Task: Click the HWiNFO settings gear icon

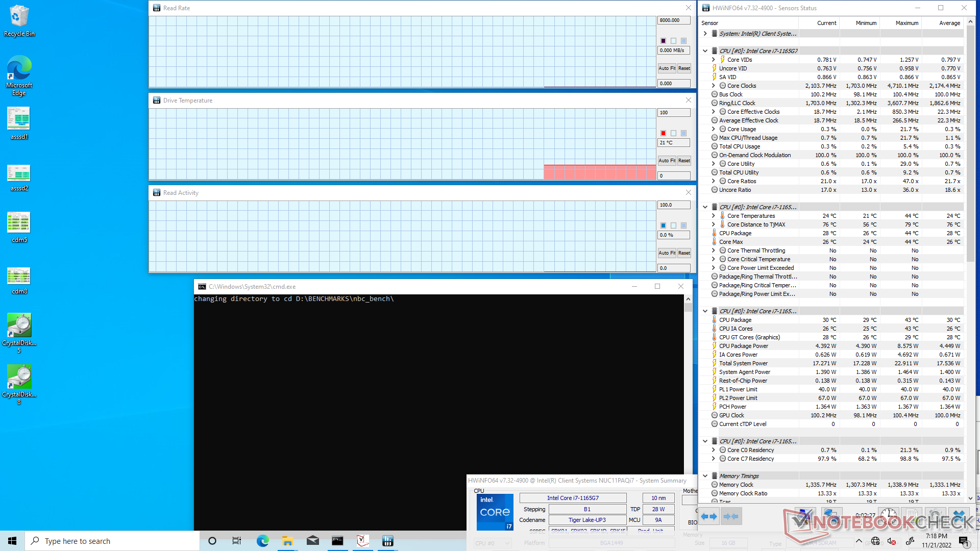Action: pyautogui.click(x=935, y=516)
